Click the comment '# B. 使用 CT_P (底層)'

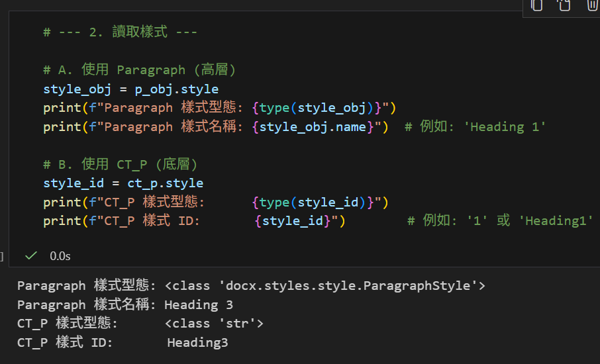tap(121, 164)
